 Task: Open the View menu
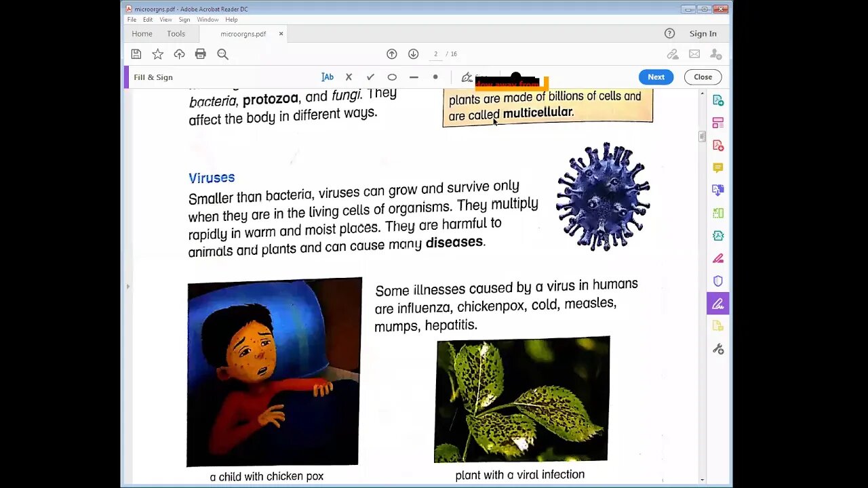tap(165, 20)
